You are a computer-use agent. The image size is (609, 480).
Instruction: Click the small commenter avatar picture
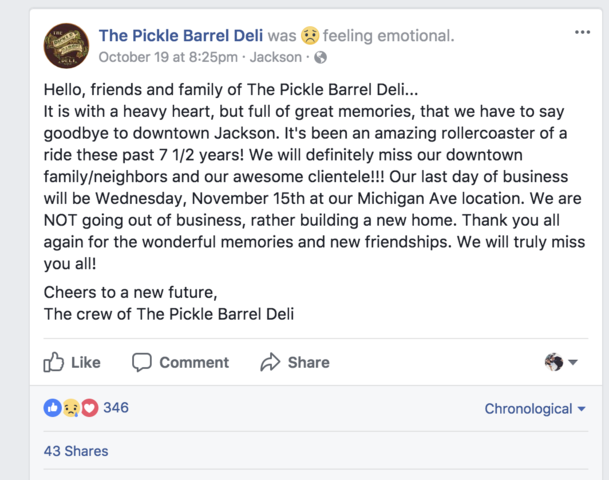tap(554, 362)
